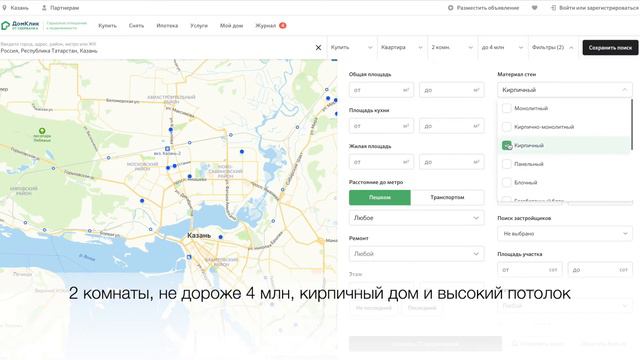640x360 pixels.
Task: Open the Услуги menu item
Action: coord(199,26)
